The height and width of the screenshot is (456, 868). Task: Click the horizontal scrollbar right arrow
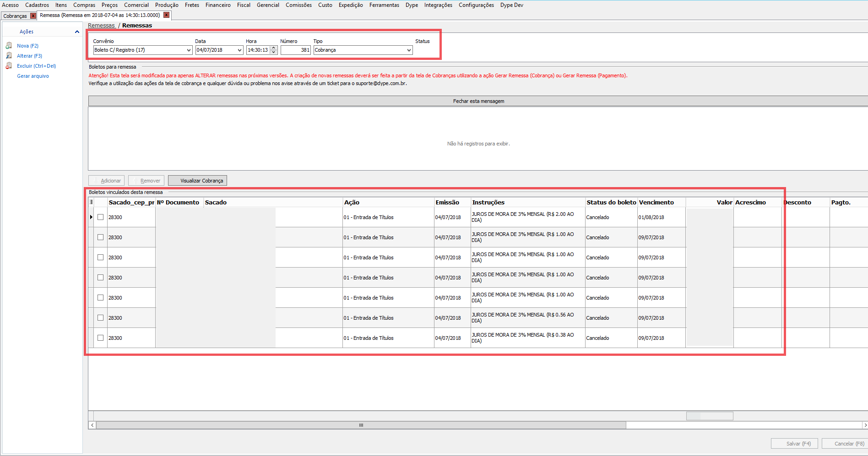coord(865,425)
